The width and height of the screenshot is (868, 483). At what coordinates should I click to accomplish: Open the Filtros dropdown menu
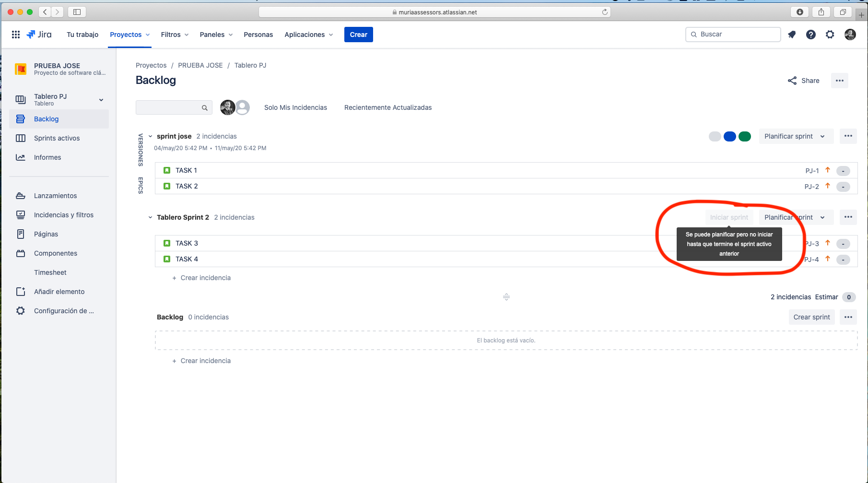pyautogui.click(x=175, y=35)
